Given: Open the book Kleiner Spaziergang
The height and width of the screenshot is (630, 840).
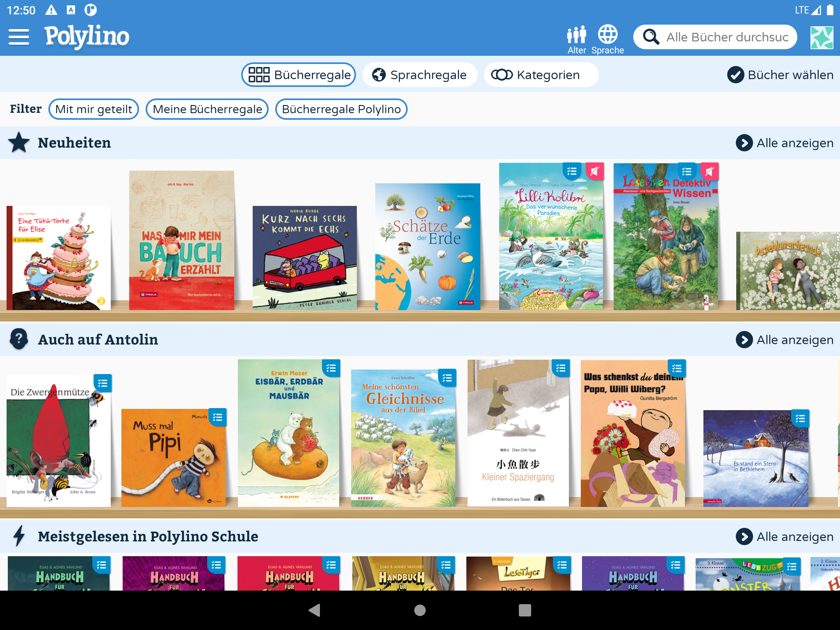Looking at the screenshot, I should [x=518, y=434].
